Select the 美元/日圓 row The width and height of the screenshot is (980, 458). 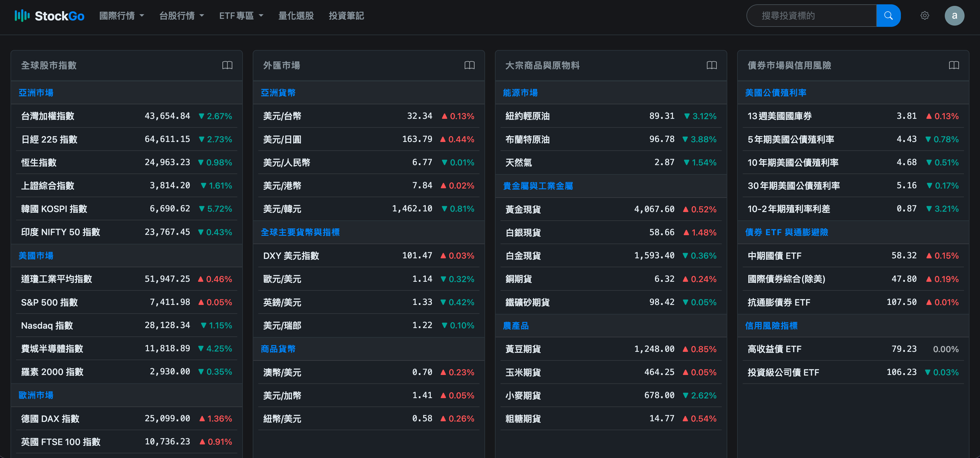coord(369,139)
